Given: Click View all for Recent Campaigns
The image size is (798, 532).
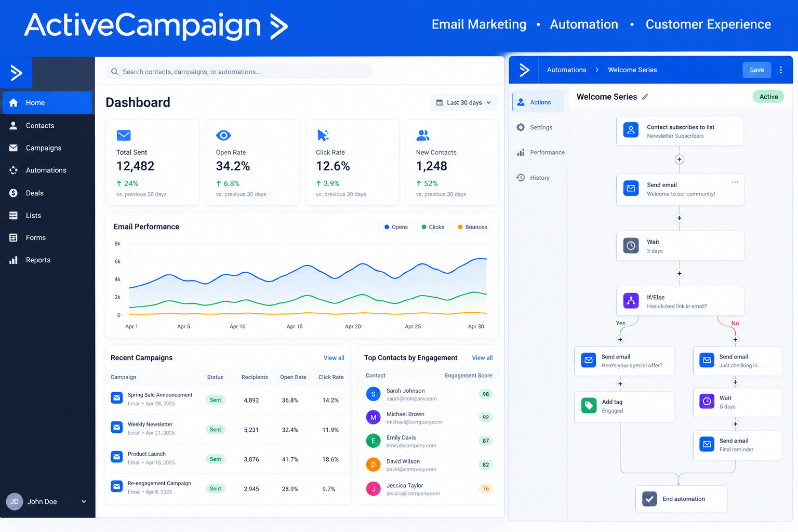Looking at the screenshot, I should tap(334, 358).
